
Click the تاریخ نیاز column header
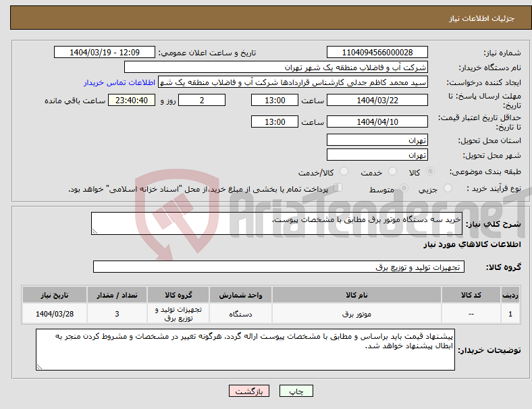point(55,295)
